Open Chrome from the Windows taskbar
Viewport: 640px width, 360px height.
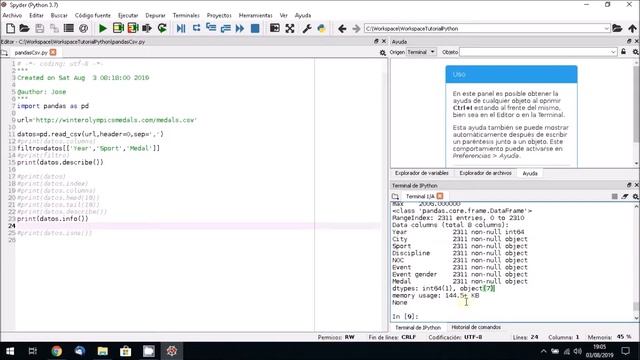tap(56, 351)
